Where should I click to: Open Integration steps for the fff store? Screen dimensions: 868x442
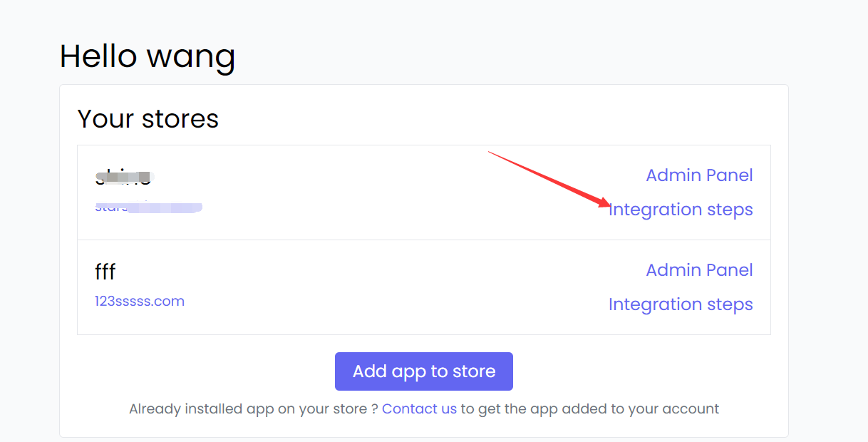pos(681,304)
